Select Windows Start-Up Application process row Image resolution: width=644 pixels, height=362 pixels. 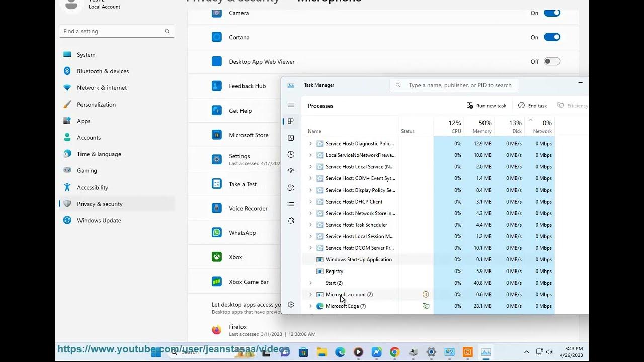[428, 259]
